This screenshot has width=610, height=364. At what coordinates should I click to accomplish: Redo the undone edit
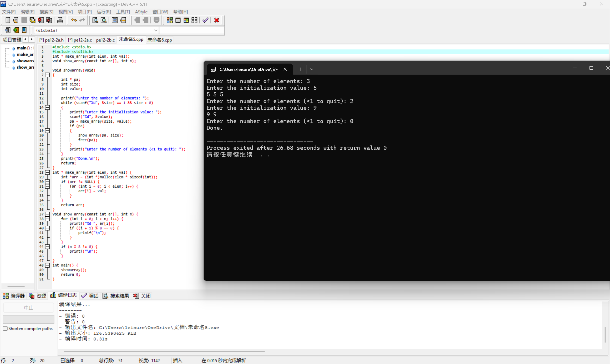tap(82, 20)
